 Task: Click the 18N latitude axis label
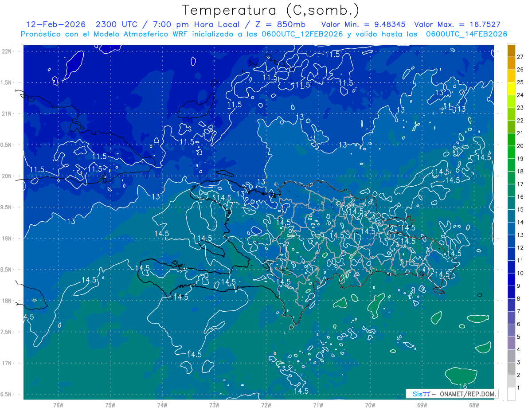(6, 301)
